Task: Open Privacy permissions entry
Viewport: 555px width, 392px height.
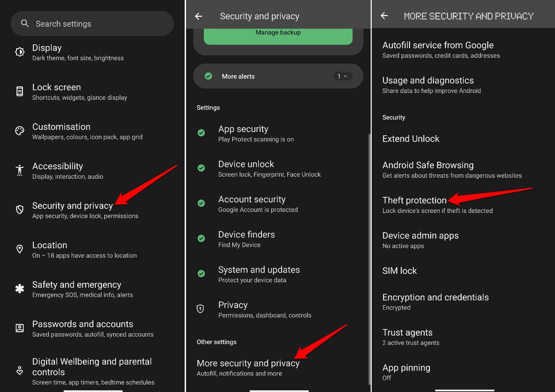Action: (278, 309)
